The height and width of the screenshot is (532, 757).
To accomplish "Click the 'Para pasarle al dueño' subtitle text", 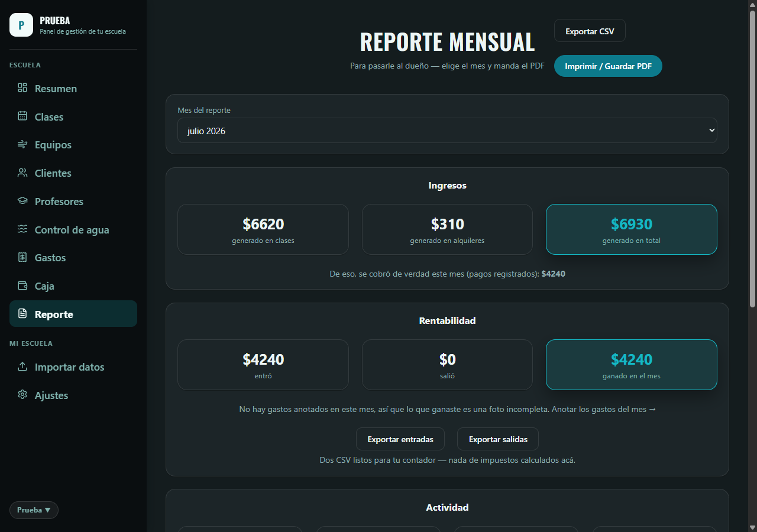I will pos(447,66).
